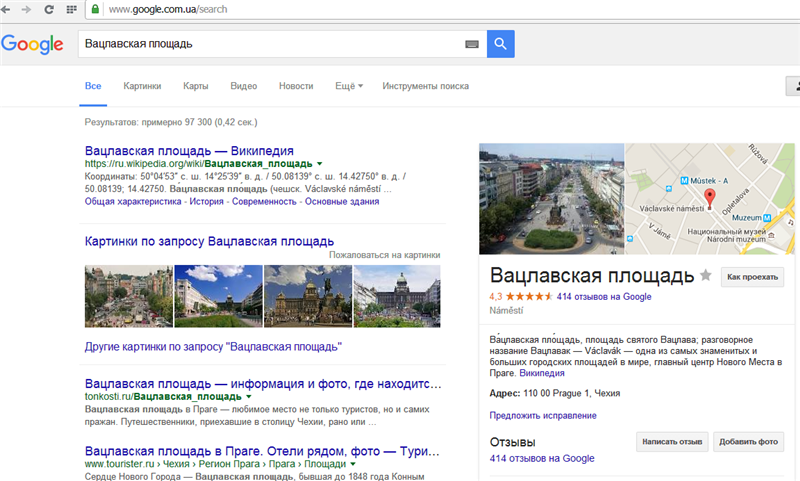
Task: Expand the Ещё dropdown menu
Action: coord(349,86)
